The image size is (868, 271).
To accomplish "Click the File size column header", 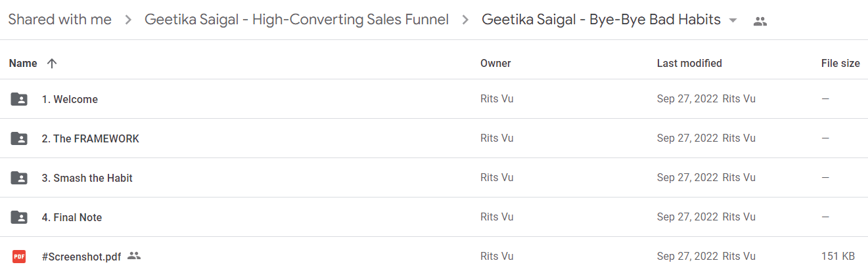I will 840,63.
